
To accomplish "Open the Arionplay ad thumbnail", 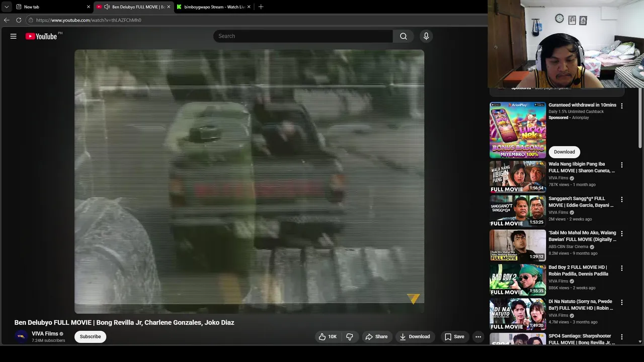I will [518, 130].
